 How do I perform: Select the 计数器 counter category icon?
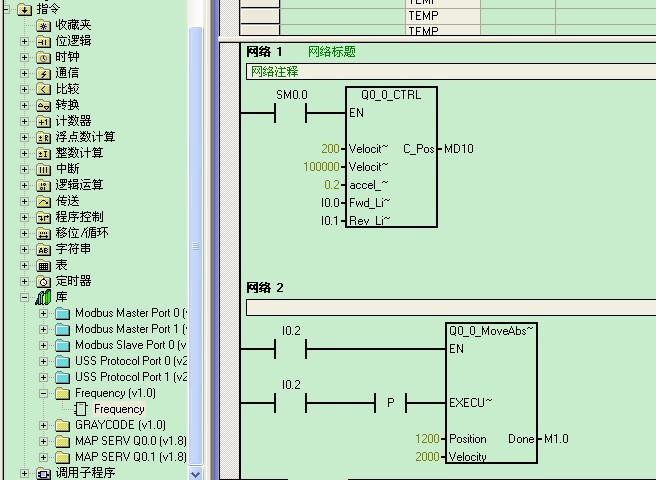pos(43,121)
